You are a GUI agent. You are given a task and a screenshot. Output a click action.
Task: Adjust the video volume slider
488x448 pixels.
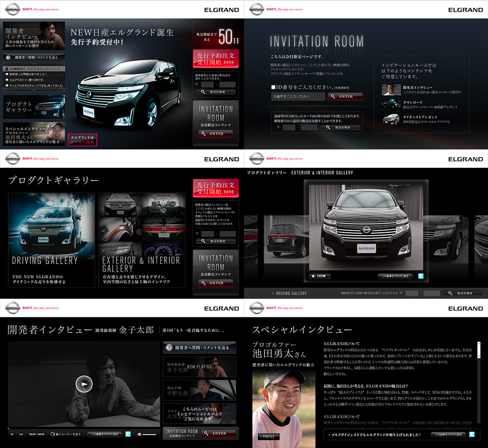[149, 434]
